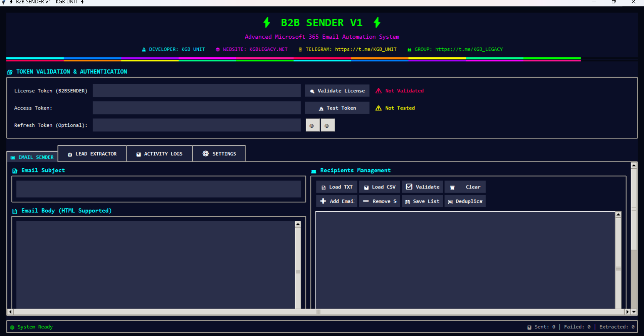This screenshot has height=336, width=644.
Task: Open the Lead Extractor tab
Action: click(x=92, y=154)
